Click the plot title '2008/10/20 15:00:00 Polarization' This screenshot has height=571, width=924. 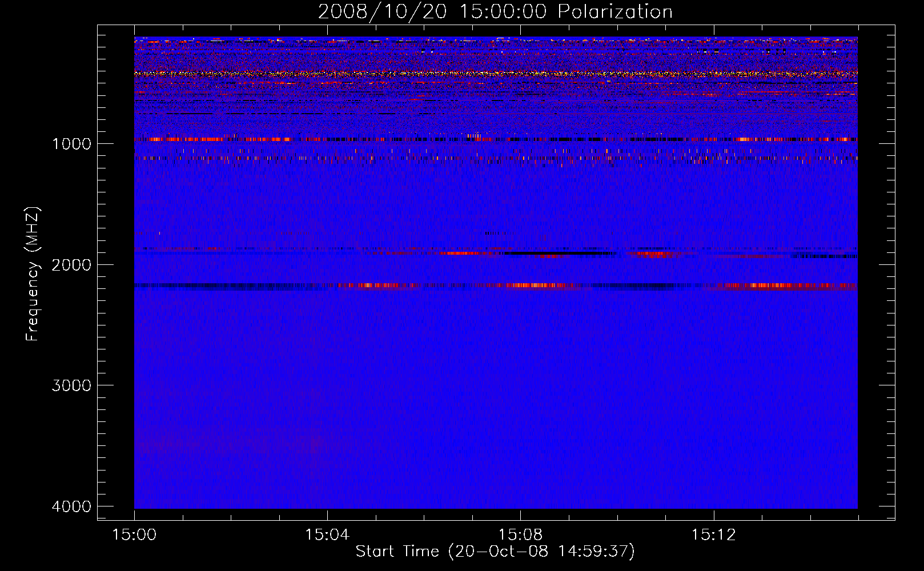coord(495,11)
